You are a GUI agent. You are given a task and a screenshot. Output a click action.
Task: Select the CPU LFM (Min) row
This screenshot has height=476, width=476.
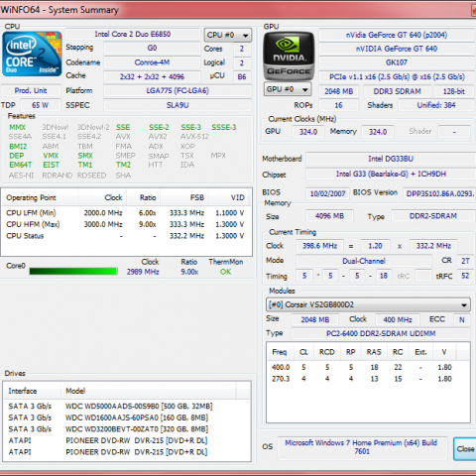click(126, 213)
